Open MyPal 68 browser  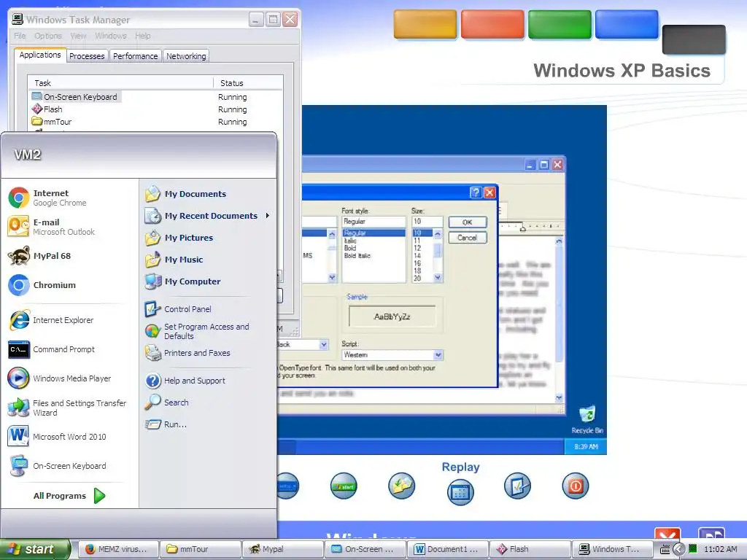[40, 256]
